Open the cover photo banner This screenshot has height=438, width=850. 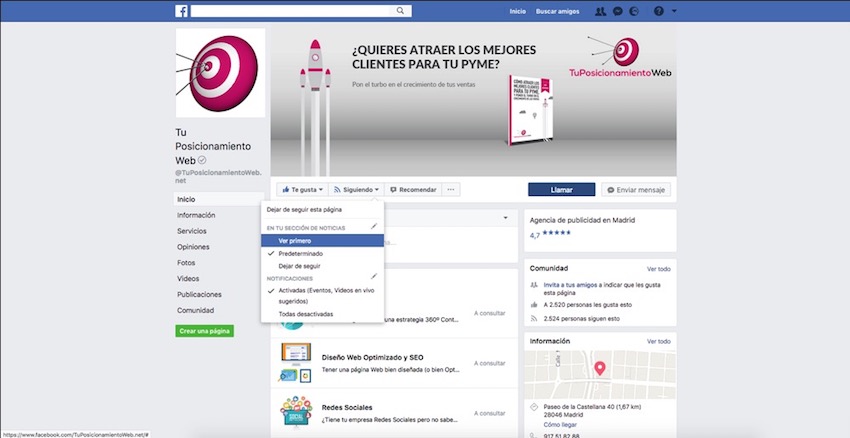click(x=473, y=99)
